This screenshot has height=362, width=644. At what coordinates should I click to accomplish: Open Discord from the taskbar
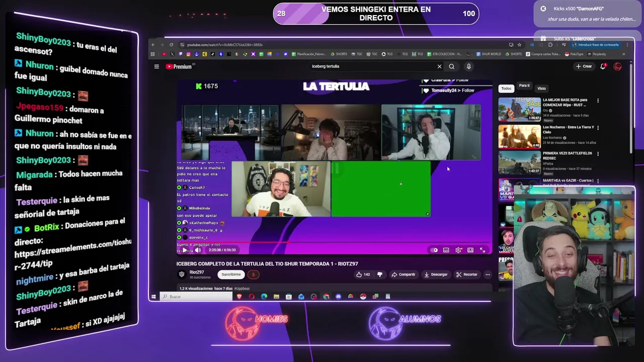[x=338, y=297]
